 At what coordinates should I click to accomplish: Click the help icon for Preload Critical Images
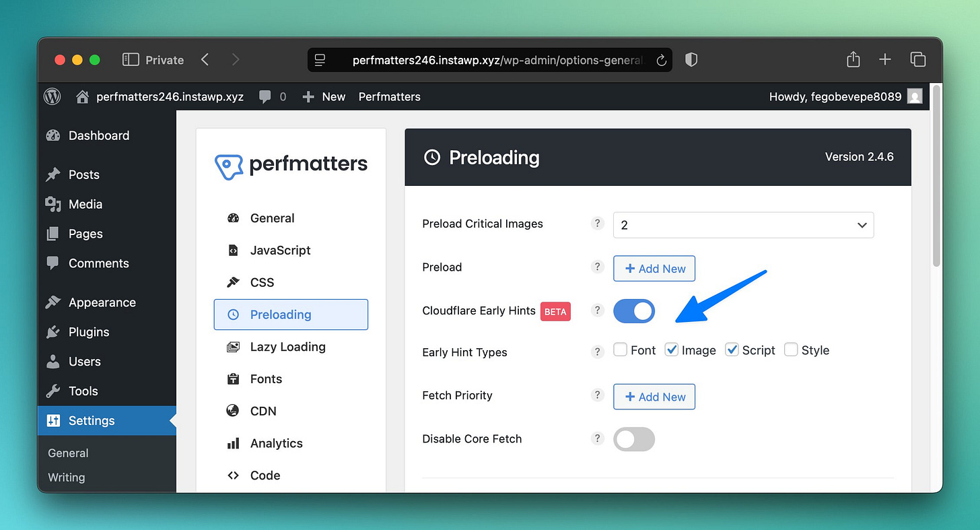597,224
